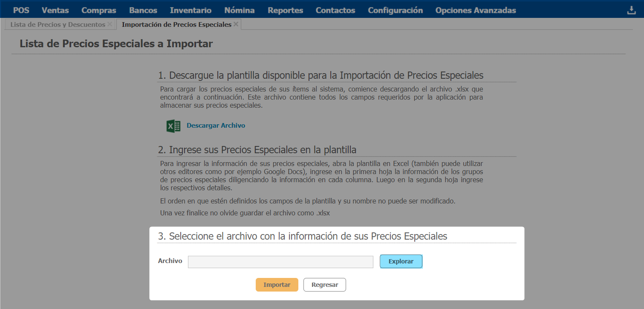
Task: Switch to Lista de Precios y Descuentos tab
Action: (58, 25)
